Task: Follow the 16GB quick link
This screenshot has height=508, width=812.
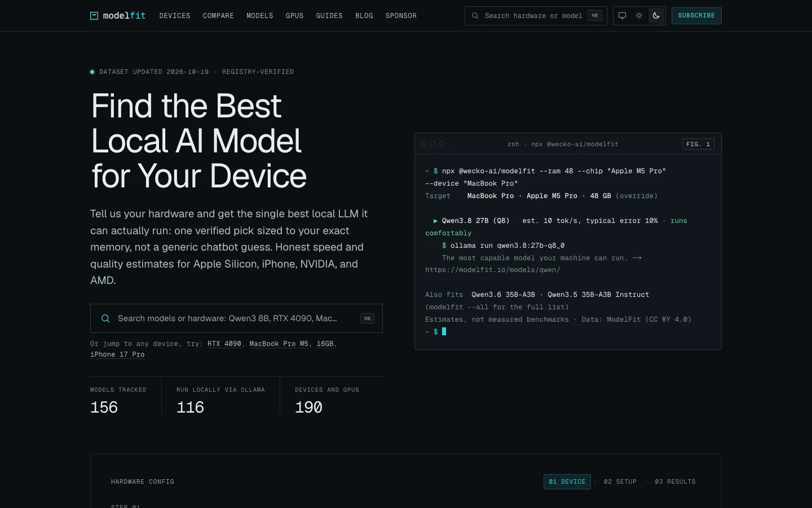Action: coord(325,344)
